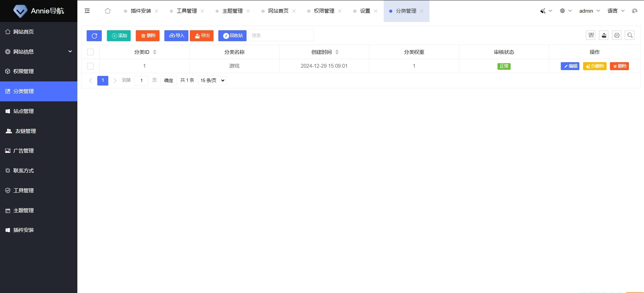Screen dimensions: 644x293
Task: Close the 工具管理 tab
Action: [202, 11]
